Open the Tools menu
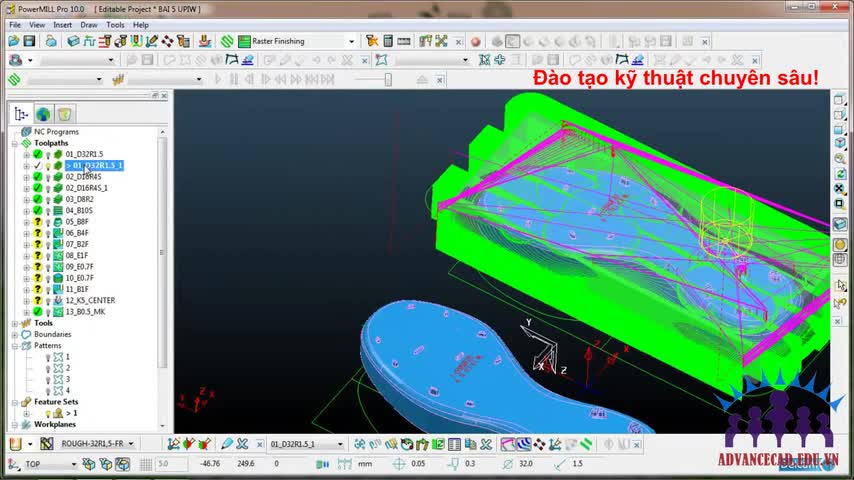854x480 pixels. click(x=115, y=25)
